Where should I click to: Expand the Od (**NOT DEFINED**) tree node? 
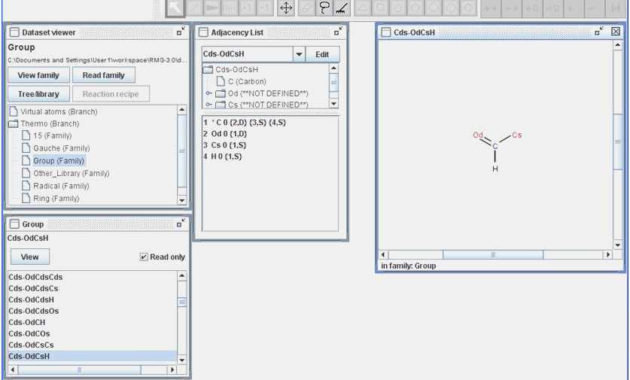click(x=209, y=93)
